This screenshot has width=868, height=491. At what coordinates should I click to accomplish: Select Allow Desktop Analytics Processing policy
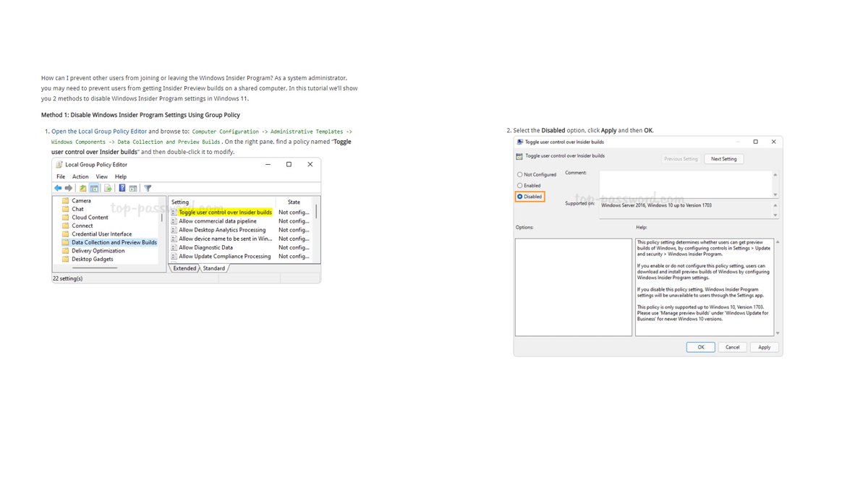[x=222, y=230]
